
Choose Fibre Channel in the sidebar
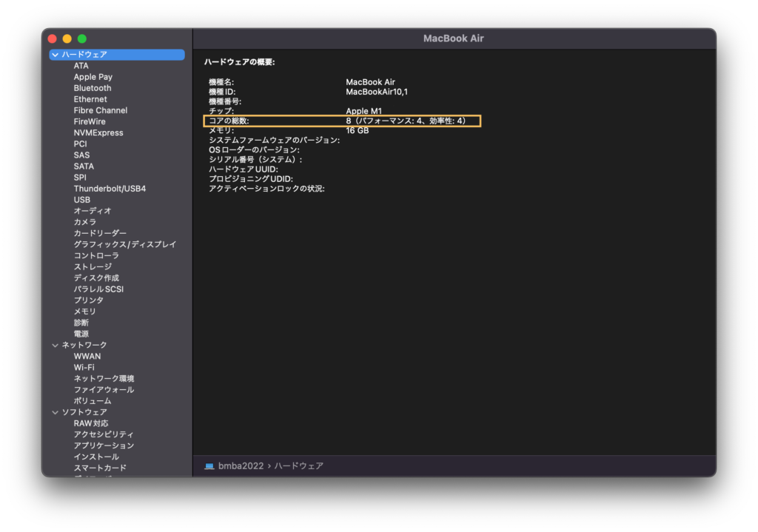click(101, 110)
